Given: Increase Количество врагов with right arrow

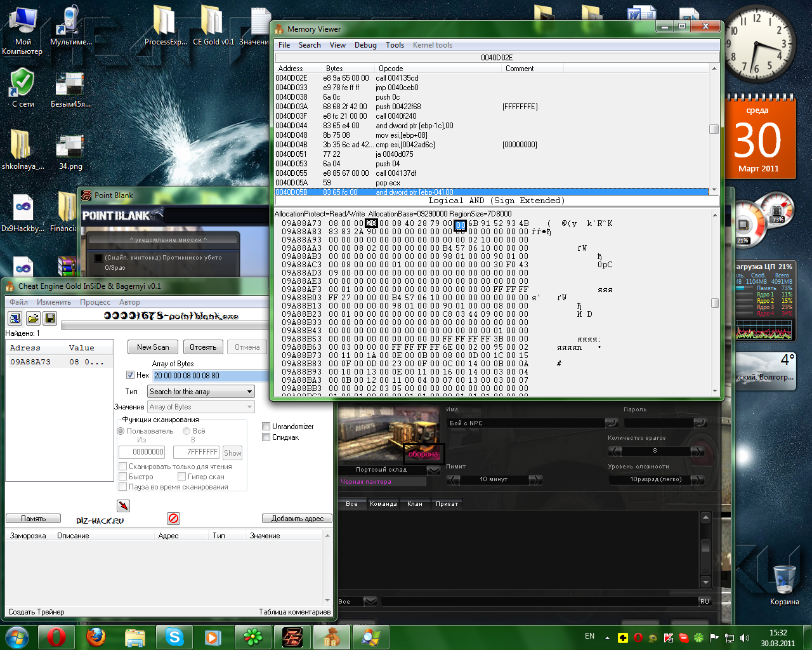Looking at the screenshot, I should (x=697, y=451).
